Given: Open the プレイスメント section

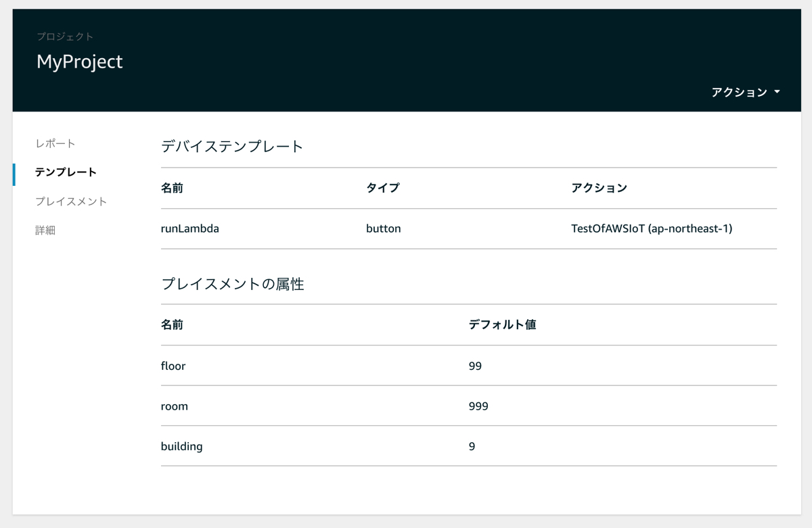Looking at the screenshot, I should pyautogui.click(x=71, y=201).
